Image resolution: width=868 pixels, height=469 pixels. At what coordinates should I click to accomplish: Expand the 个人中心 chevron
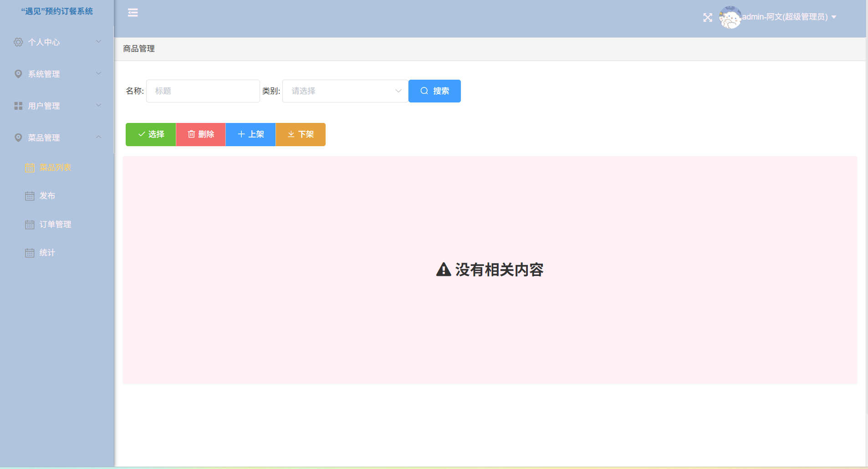pyautogui.click(x=98, y=41)
